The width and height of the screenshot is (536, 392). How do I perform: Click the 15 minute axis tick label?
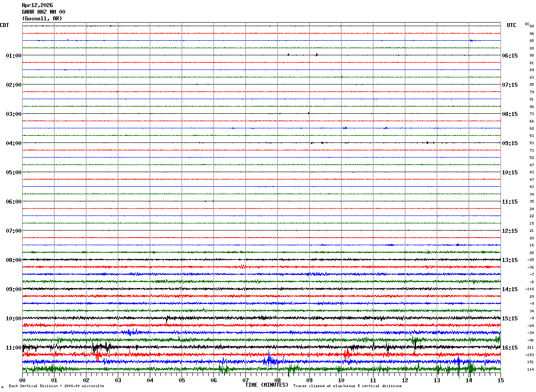click(501, 380)
